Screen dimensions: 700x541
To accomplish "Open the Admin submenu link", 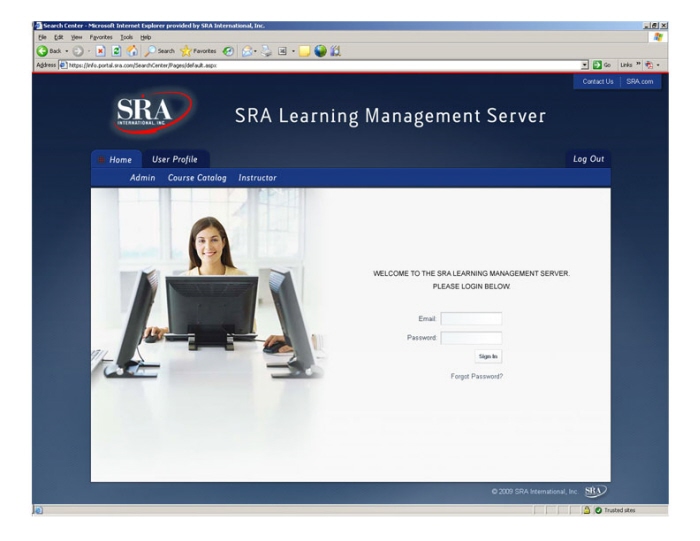I will [x=142, y=178].
